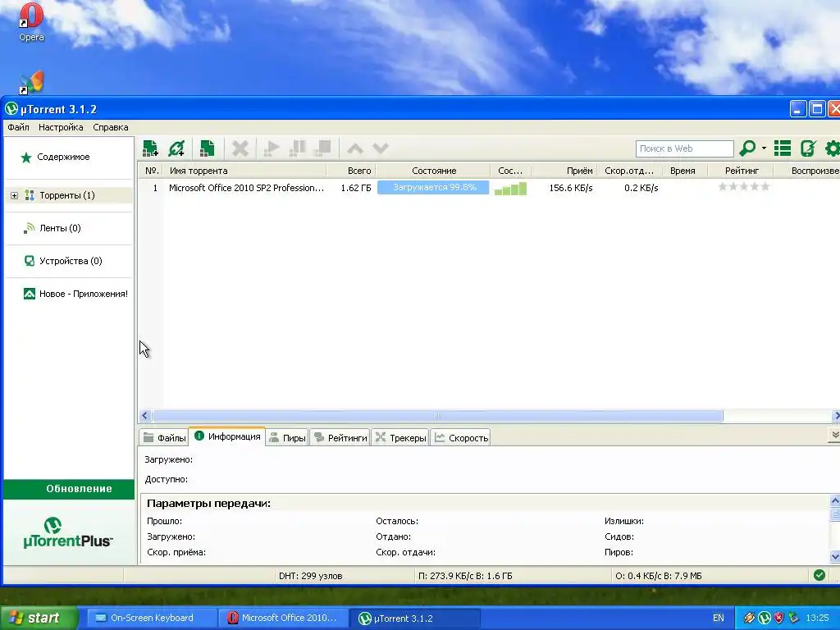Click the Remove torrent X icon
This screenshot has width=840, height=630.
(x=240, y=148)
